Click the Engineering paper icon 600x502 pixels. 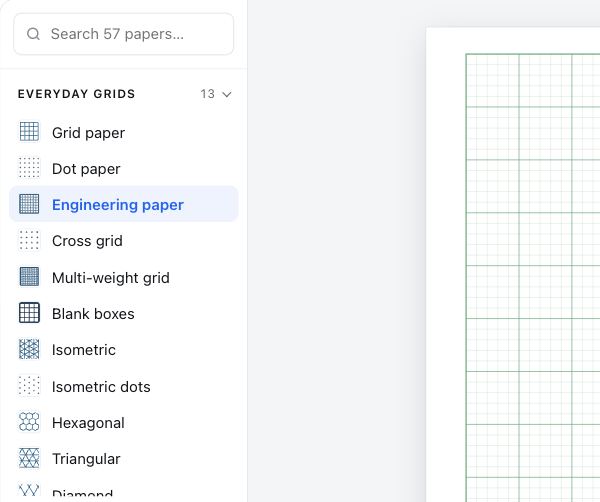(29, 204)
